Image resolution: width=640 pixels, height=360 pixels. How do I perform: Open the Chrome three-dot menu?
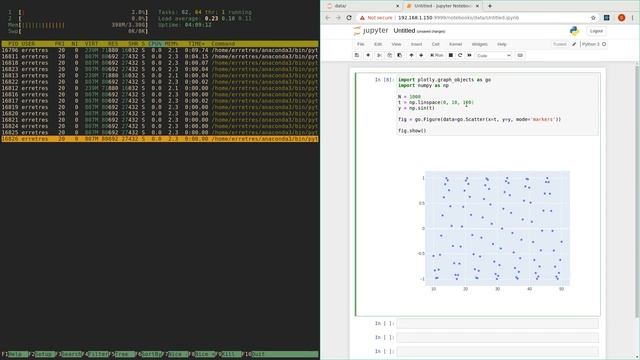(633, 18)
